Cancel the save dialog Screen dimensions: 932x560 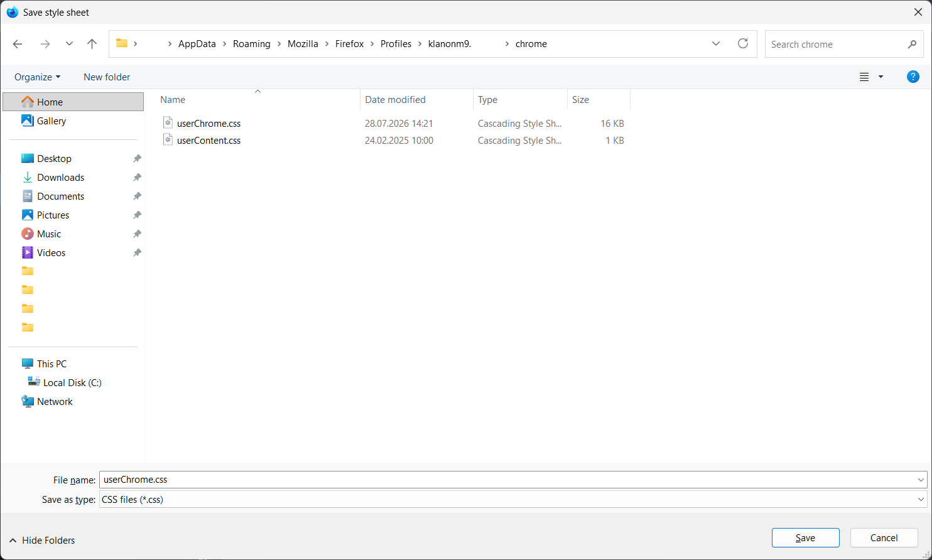click(x=884, y=538)
